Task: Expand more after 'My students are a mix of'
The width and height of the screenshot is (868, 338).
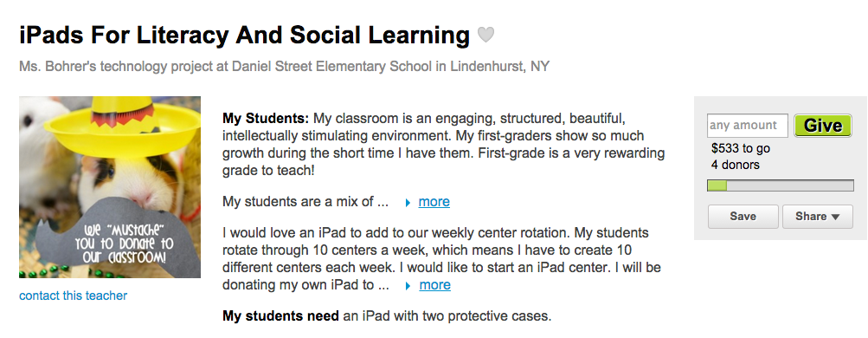Action: 434,202
